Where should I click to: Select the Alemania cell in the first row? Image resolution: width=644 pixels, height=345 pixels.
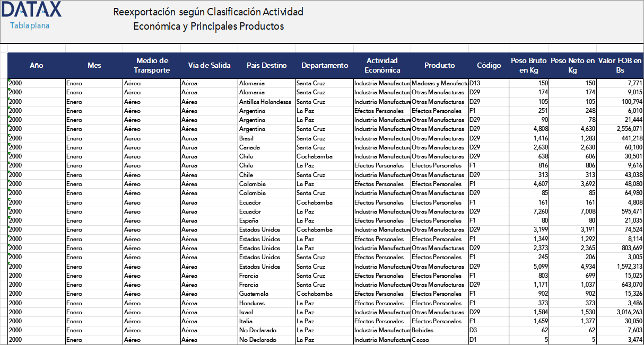(x=254, y=83)
